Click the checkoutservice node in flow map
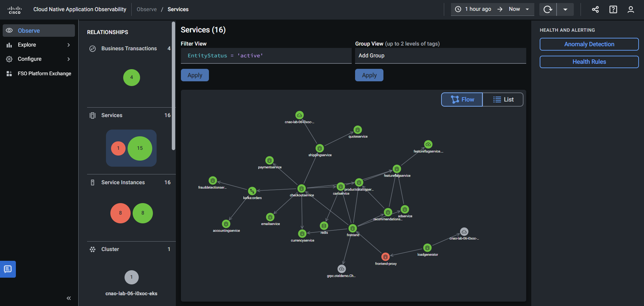This screenshot has height=306, width=644. click(x=301, y=189)
